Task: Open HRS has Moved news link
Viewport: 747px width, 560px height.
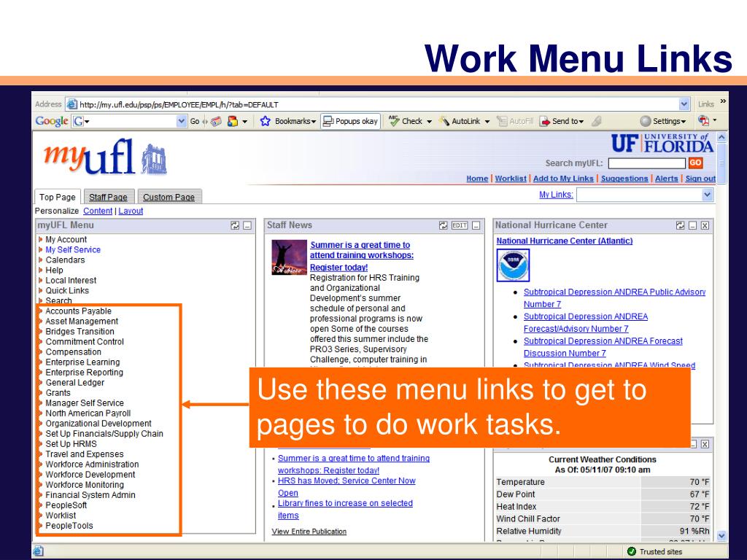Action: point(347,486)
